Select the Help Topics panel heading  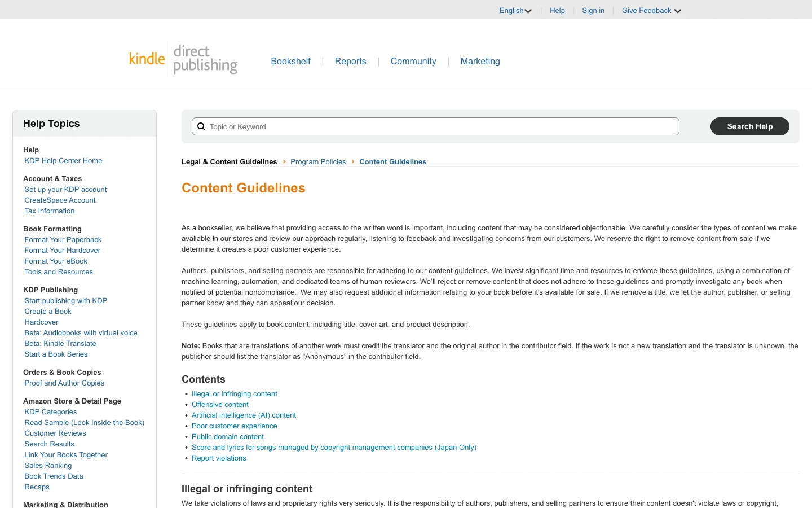click(x=51, y=124)
